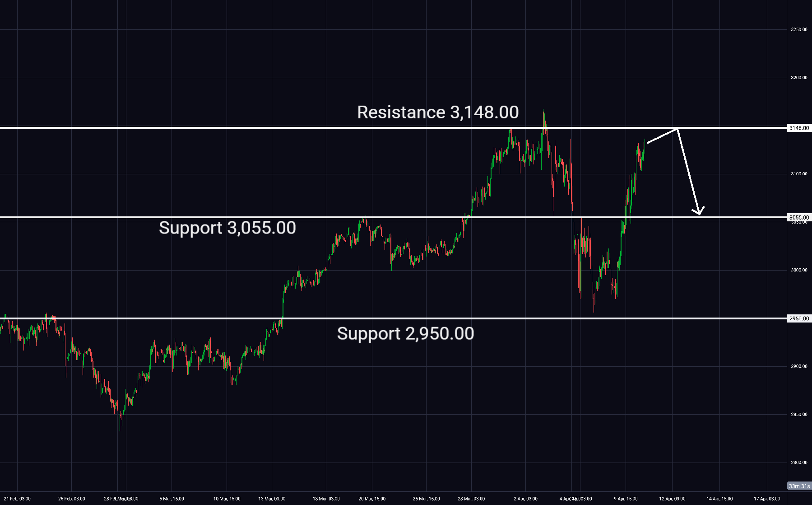
Task: Click the 2950.00 price label on axis
Action: coord(799,318)
